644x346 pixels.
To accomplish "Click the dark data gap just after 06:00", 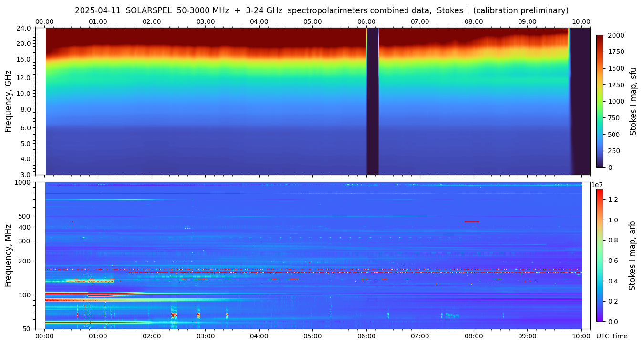I will click(372, 101).
